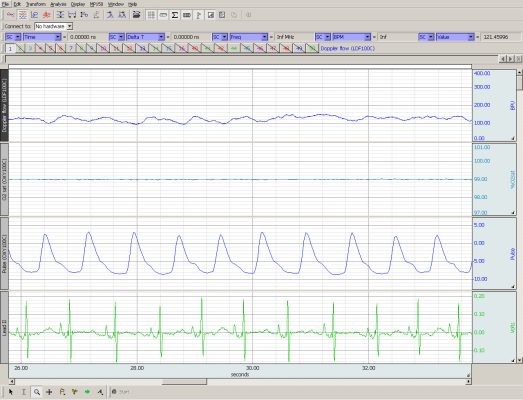Select the event flag tool beside crosshair
The height and width of the screenshot is (400, 523).
(x=62, y=392)
